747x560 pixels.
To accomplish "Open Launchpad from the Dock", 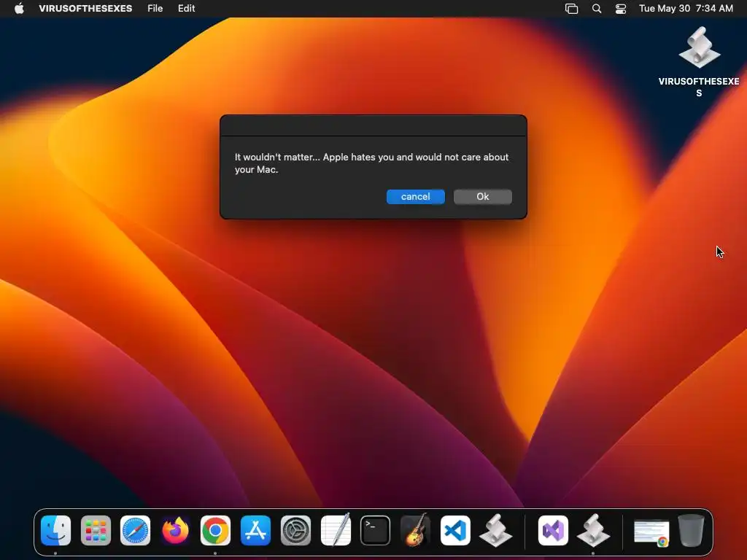I will coord(96,531).
